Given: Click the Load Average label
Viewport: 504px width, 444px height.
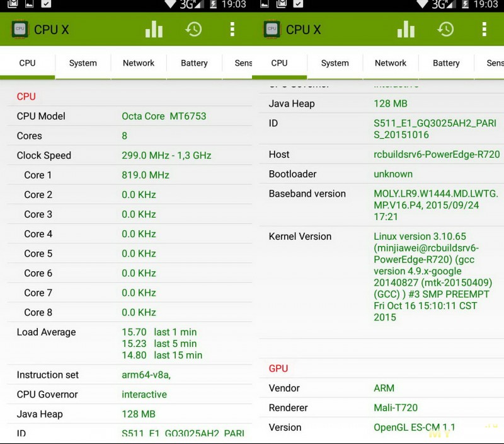Looking at the screenshot, I should [x=46, y=332].
